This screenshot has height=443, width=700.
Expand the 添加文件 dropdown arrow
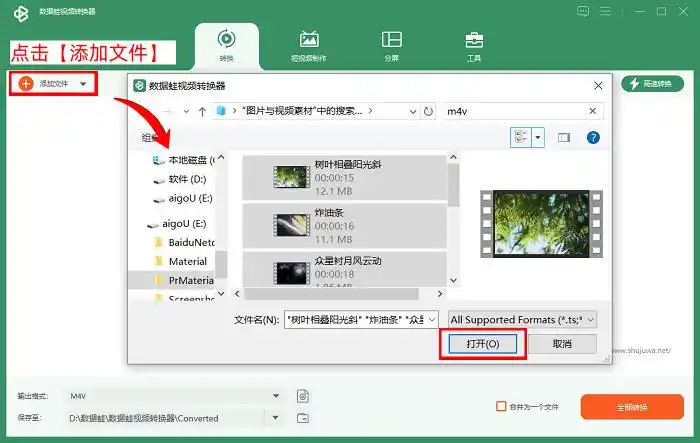[x=83, y=84]
